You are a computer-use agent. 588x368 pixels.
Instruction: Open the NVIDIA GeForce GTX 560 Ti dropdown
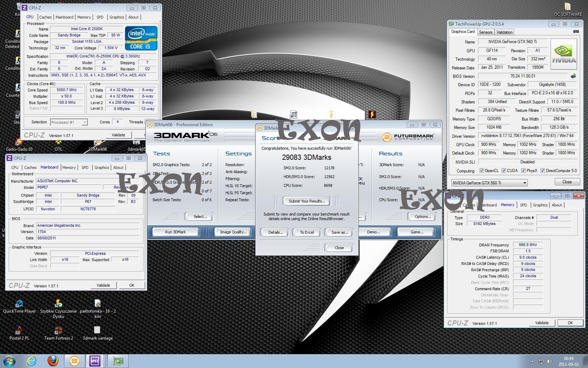coord(489,183)
